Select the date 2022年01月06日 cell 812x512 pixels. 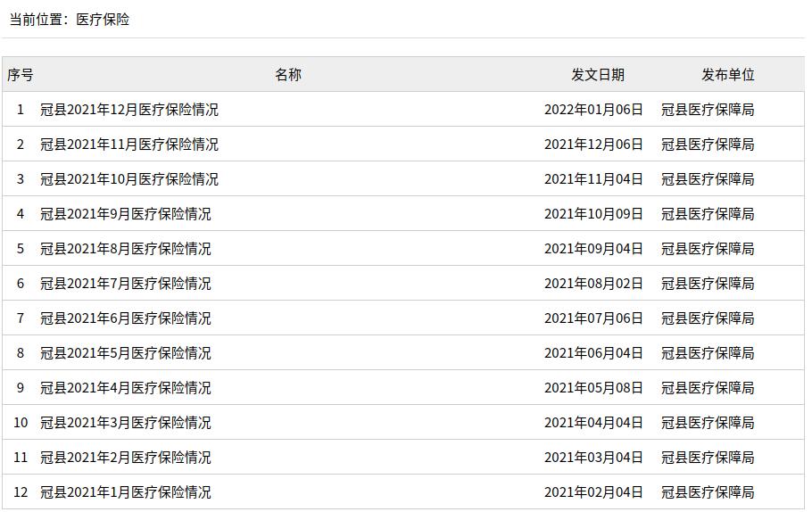pos(593,110)
